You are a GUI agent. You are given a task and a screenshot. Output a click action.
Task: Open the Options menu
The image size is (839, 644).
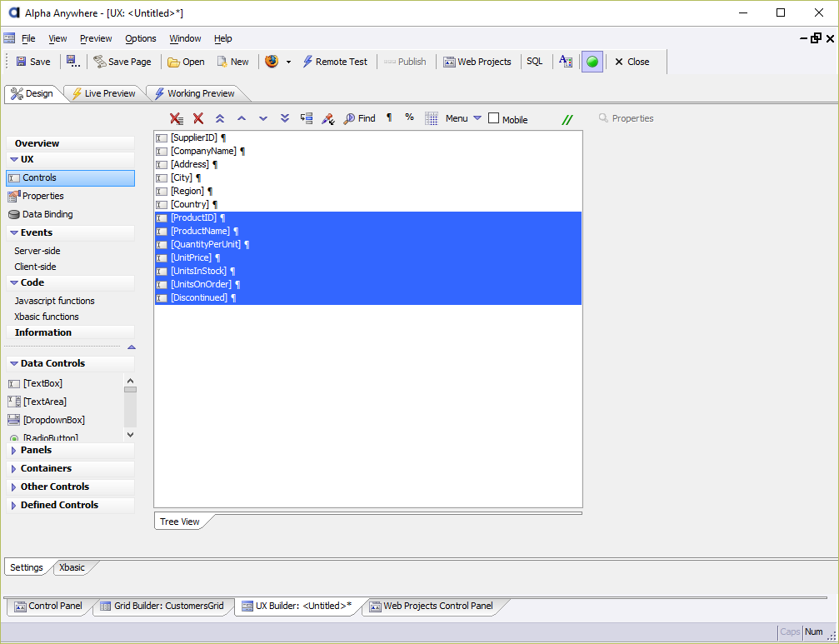pos(141,38)
